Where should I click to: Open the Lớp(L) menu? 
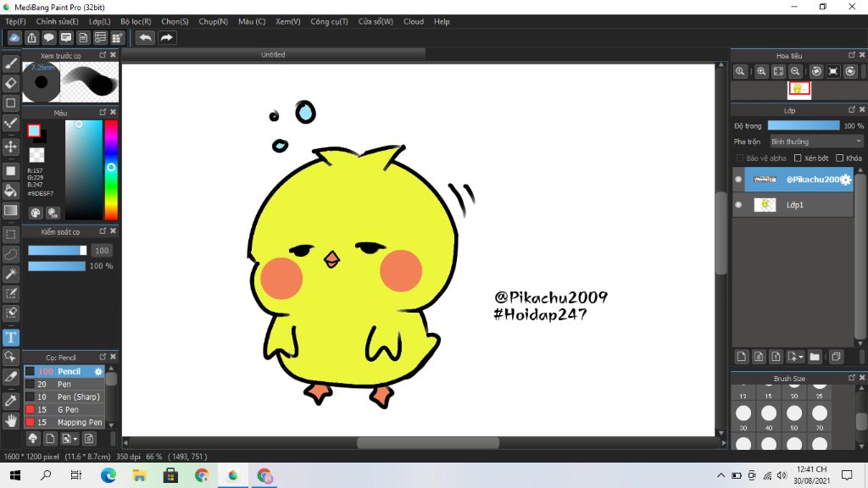100,21
